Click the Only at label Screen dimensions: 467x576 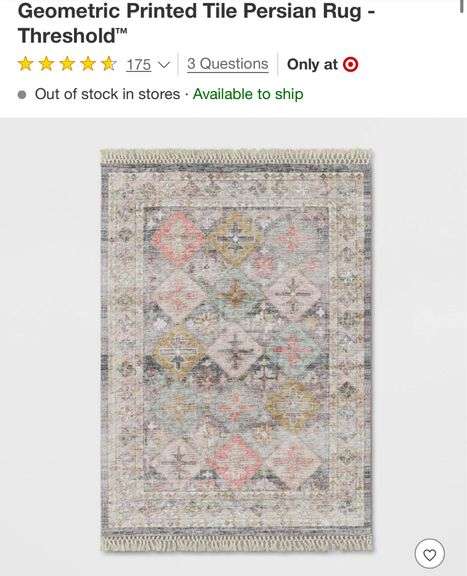coord(312,65)
